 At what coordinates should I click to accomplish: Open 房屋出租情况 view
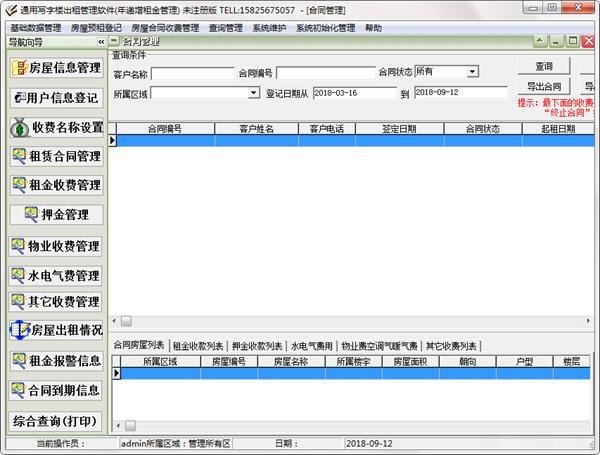[56, 330]
